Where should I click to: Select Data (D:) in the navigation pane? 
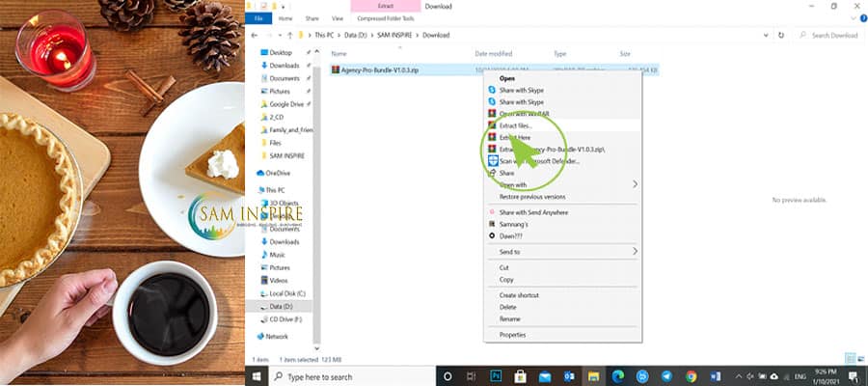(x=281, y=306)
